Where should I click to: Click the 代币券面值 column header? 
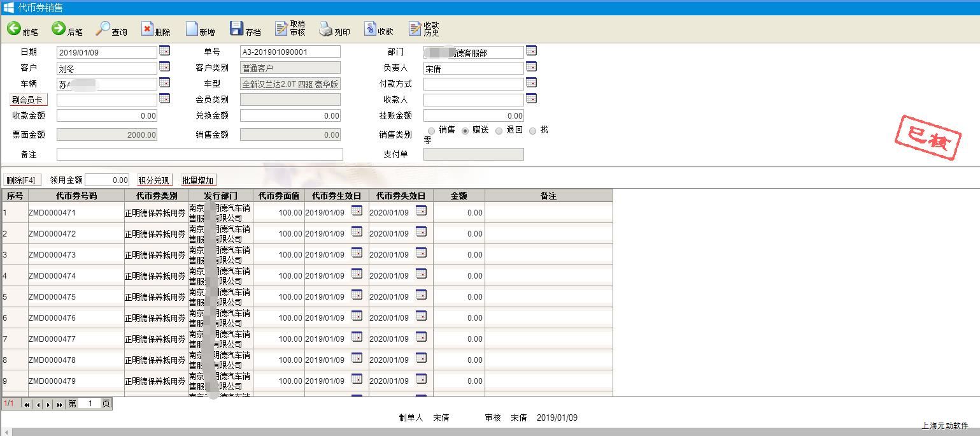[278, 196]
